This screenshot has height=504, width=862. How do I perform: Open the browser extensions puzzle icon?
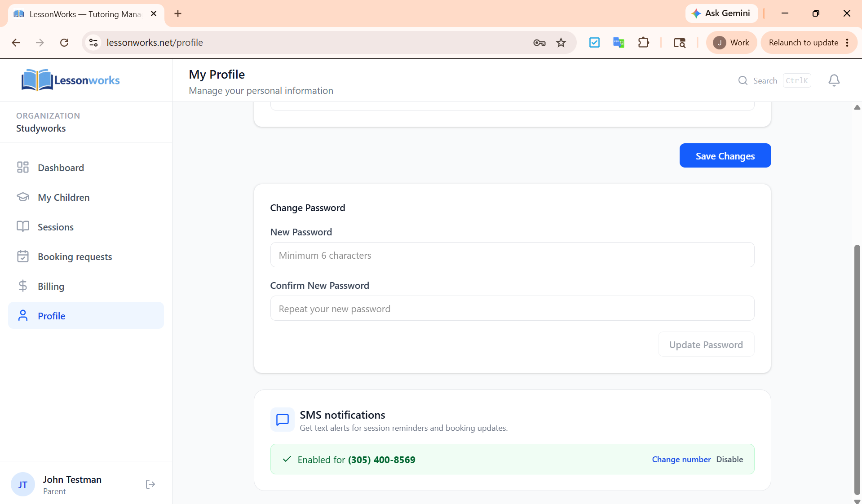[x=643, y=43]
